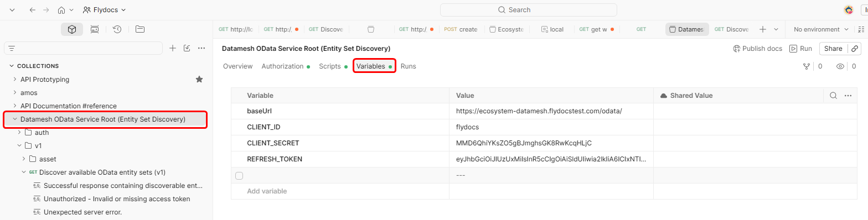Screen dimensions: 868x220
Task: Open sidebar more options (three dots)
Action: coord(201,48)
